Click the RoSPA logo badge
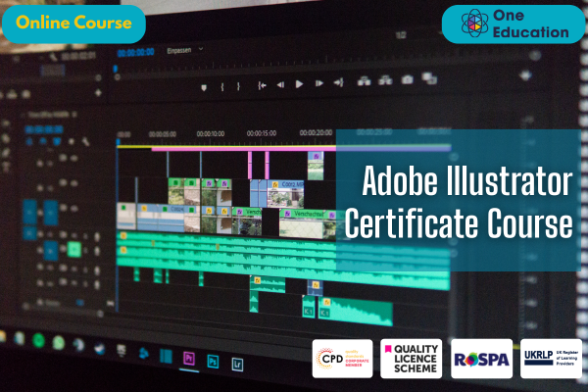Viewport: 588px width, 392px height. (x=480, y=358)
